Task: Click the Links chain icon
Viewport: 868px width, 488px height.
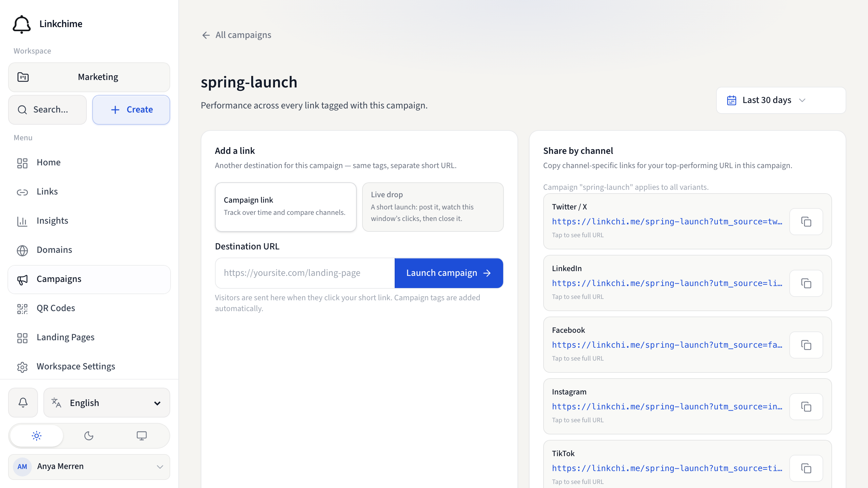Action: click(x=22, y=192)
